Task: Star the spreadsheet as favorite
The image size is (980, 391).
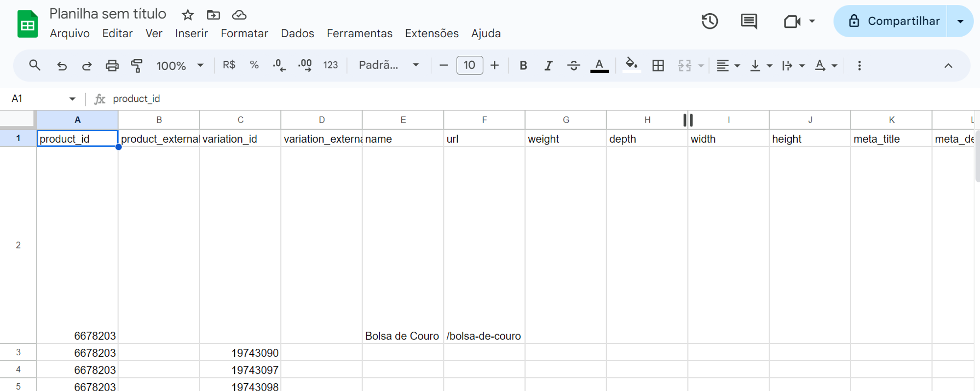Action: point(188,15)
